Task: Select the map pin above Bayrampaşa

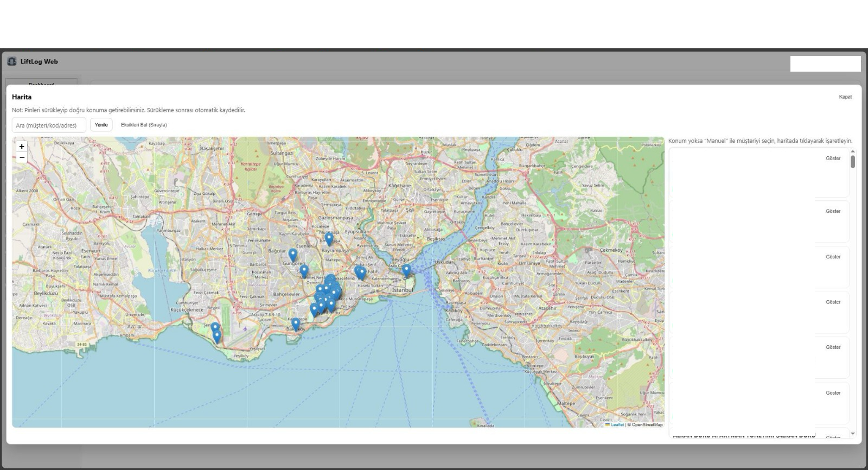Action: pos(329,238)
